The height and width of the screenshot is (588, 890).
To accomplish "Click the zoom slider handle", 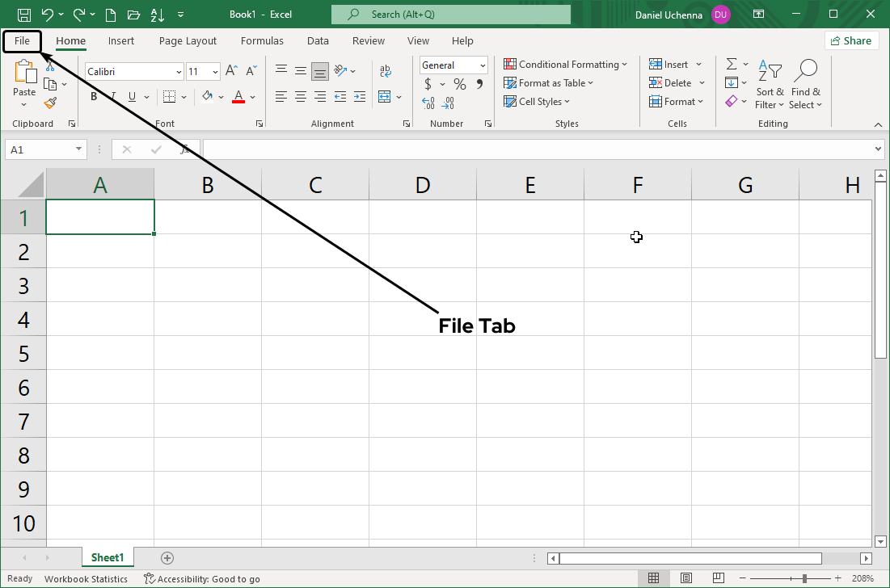I will [804, 578].
